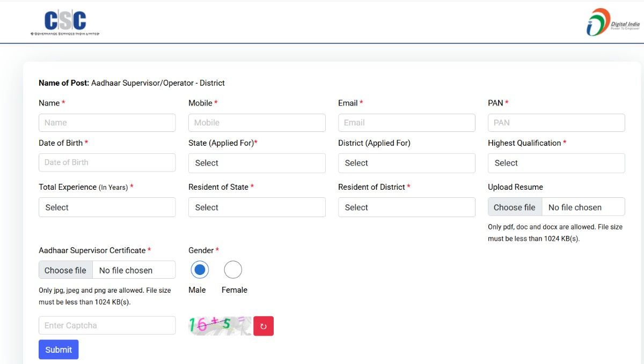
Task: Open the District (Applied For) dropdown
Action: 406,163
